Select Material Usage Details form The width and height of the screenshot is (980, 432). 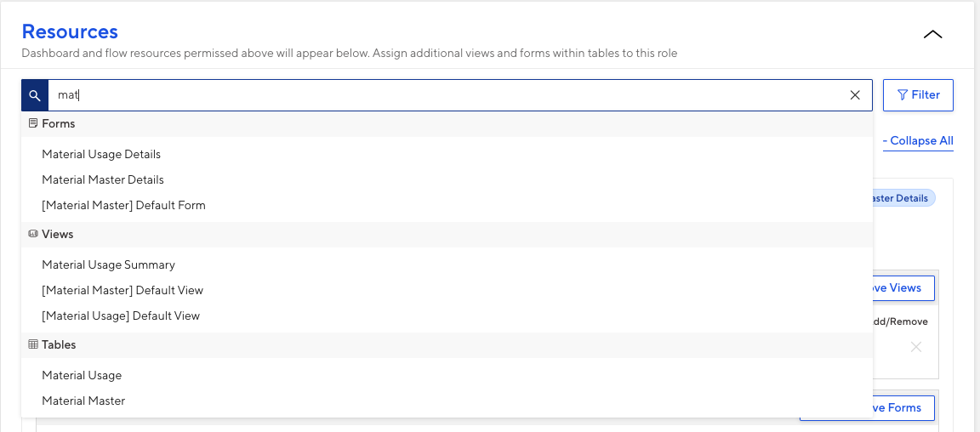pyautogui.click(x=101, y=154)
